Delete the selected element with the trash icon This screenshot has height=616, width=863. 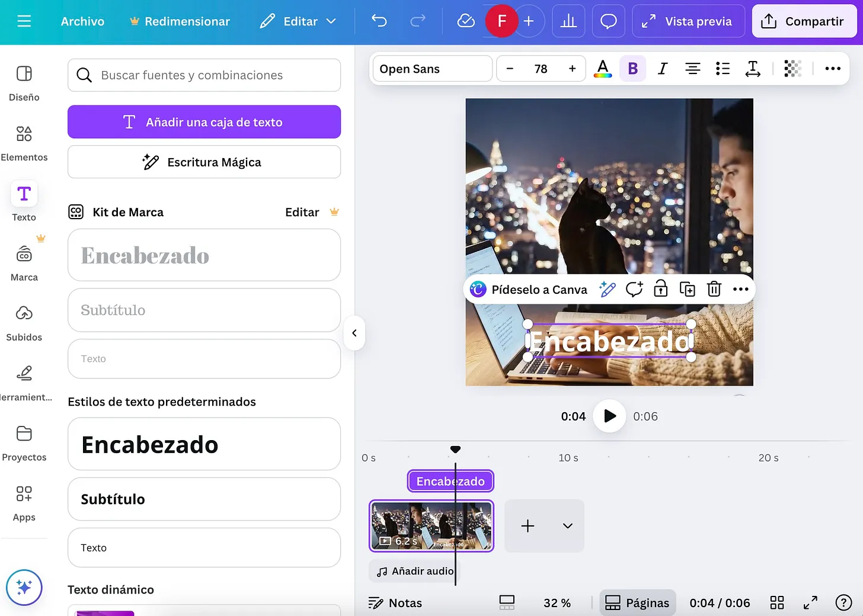[x=714, y=289]
